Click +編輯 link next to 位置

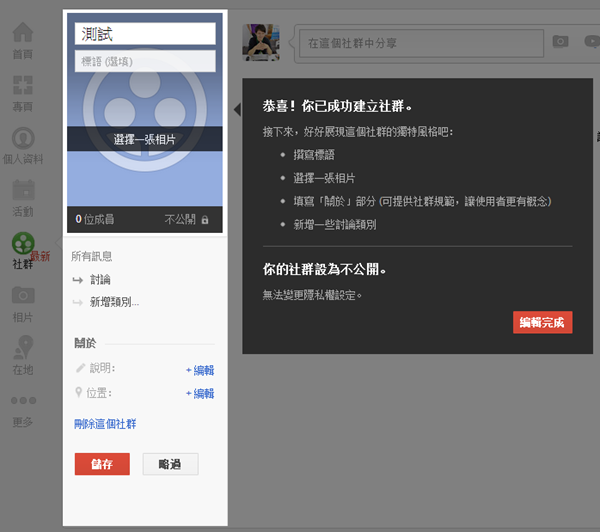[200, 393]
